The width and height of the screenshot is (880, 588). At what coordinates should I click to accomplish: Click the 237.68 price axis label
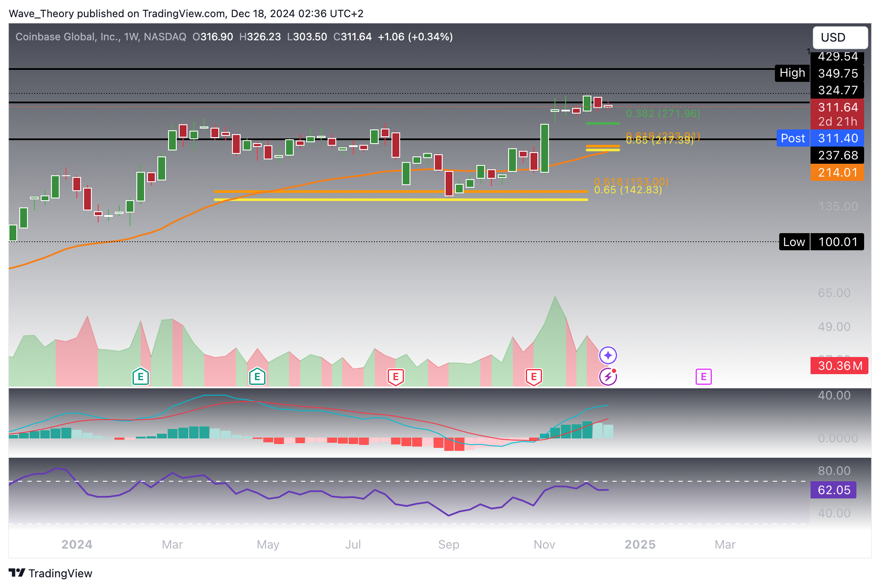pos(838,155)
